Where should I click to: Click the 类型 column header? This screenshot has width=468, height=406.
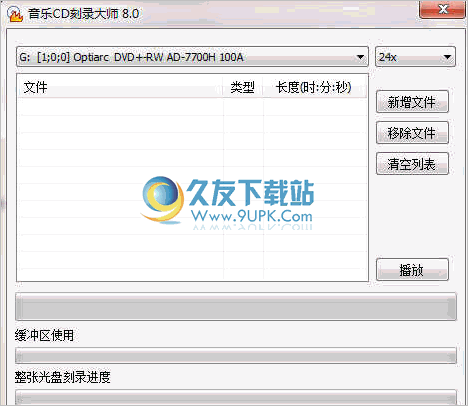pos(243,87)
